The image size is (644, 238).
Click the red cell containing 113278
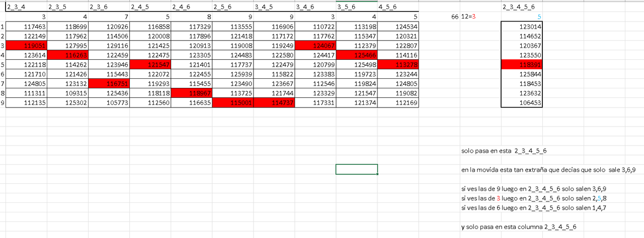[x=398, y=64]
